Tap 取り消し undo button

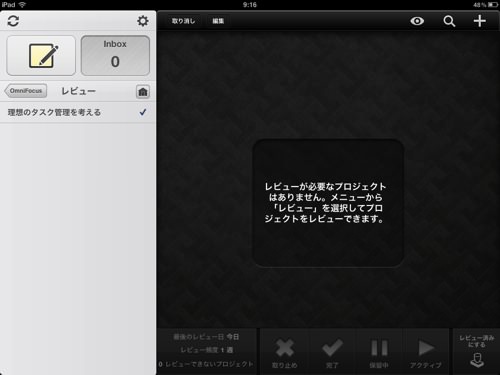pos(183,21)
